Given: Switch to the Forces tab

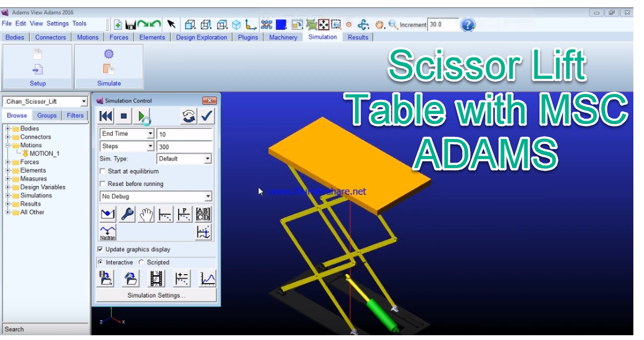Looking at the screenshot, I should click(x=119, y=37).
